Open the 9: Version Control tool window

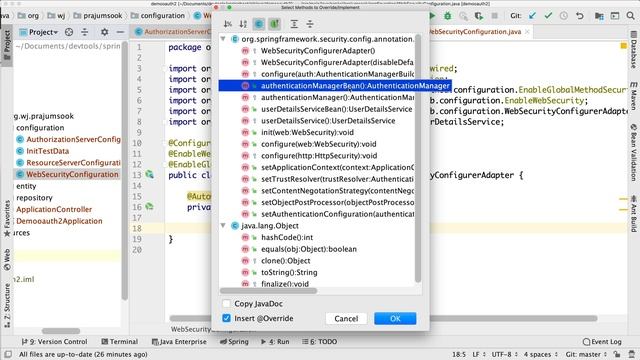click(54, 342)
